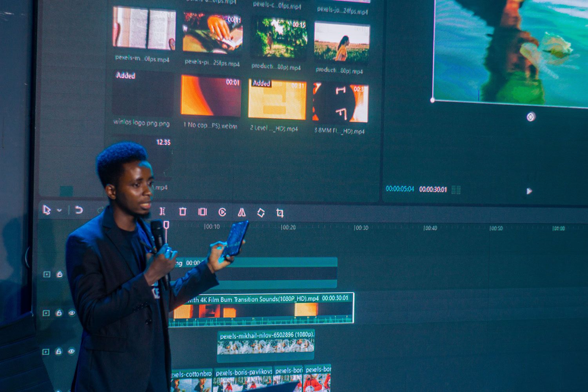Image resolution: width=588 pixels, height=392 pixels.
Task: Jump to the 01:00 ruler mark
Action: pos(559,229)
